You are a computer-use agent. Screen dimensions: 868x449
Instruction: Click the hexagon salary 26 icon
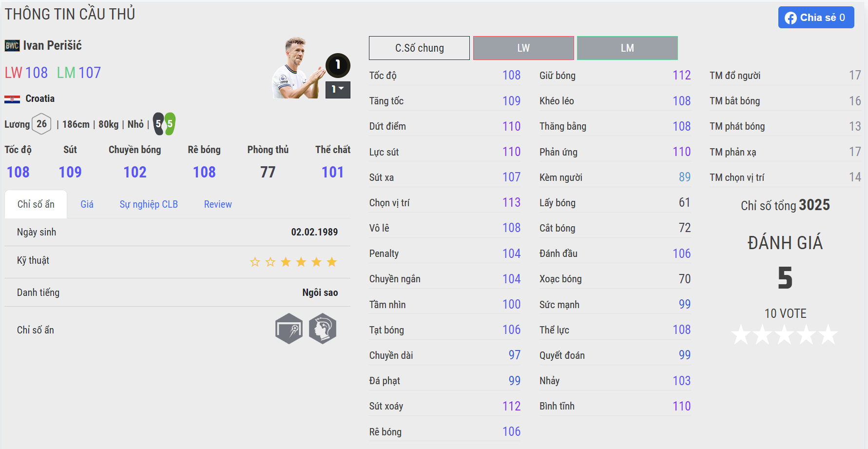tap(41, 124)
